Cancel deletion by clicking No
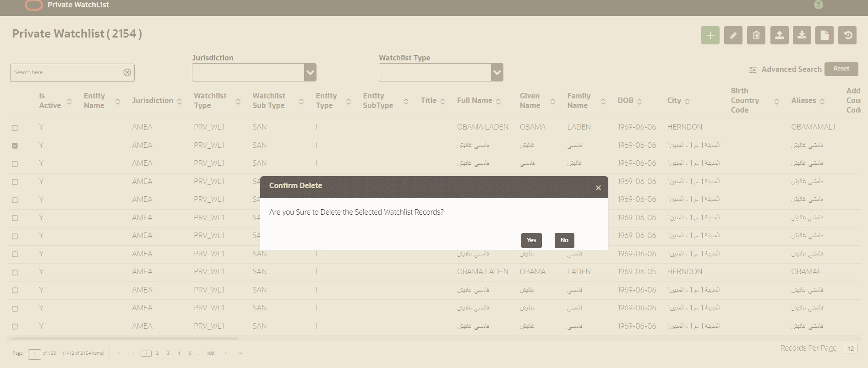 [x=564, y=240]
